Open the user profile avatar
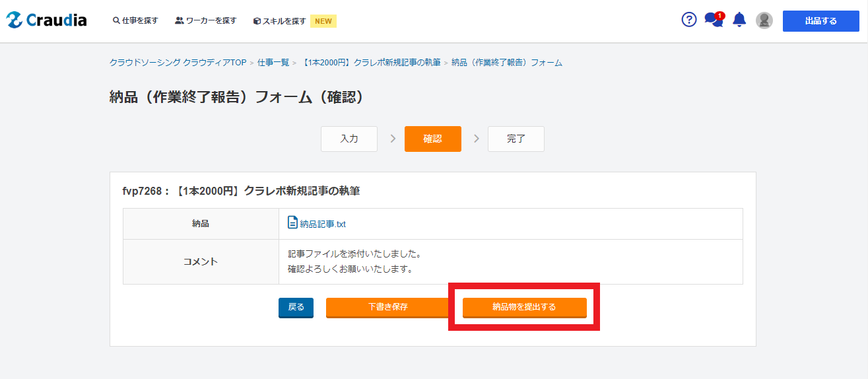 [x=764, y=20]
